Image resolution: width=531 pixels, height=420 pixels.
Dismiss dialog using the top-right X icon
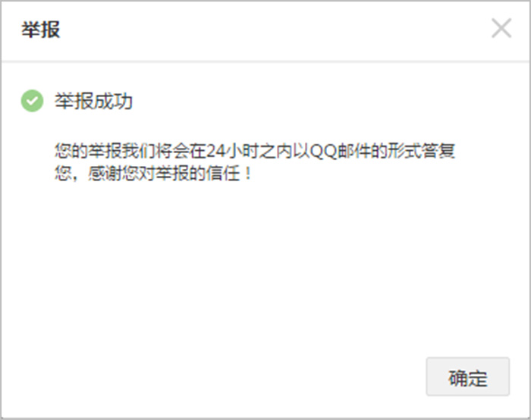(x=501, y=28)
